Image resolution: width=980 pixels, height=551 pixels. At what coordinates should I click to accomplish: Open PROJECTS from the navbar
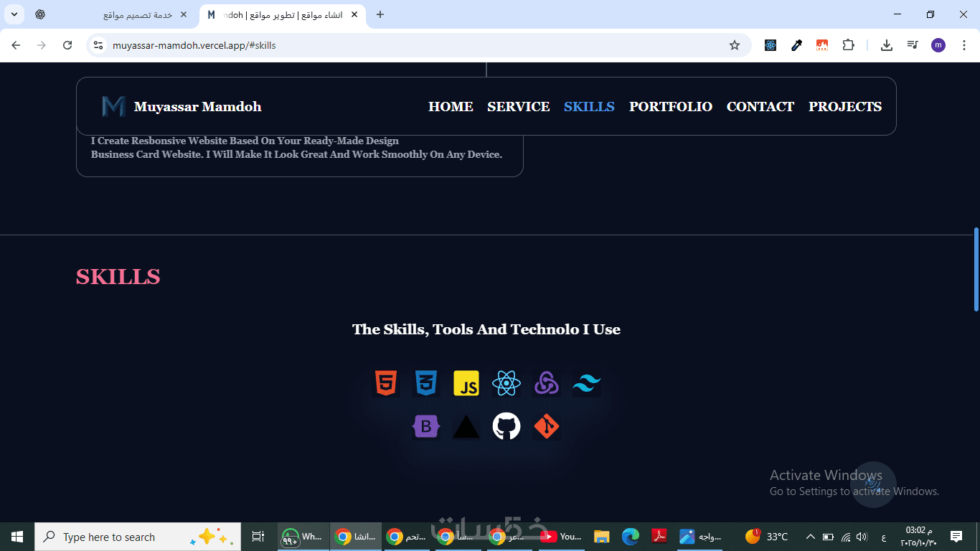point(845,106)
